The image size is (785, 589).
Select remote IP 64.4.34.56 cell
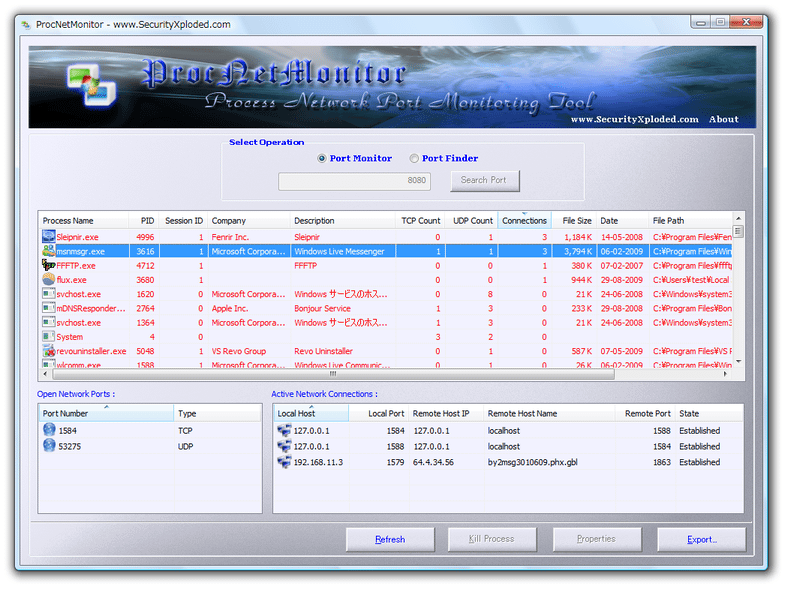(x=433, y=462)
